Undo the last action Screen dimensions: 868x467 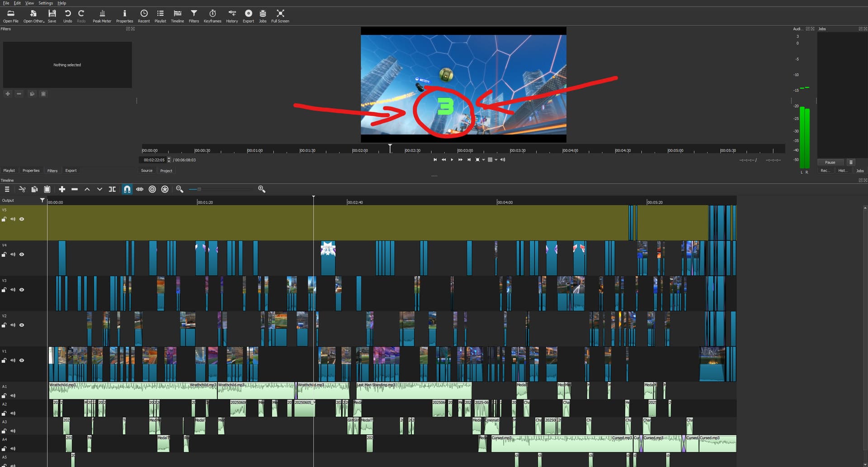(x=67, y=16)
